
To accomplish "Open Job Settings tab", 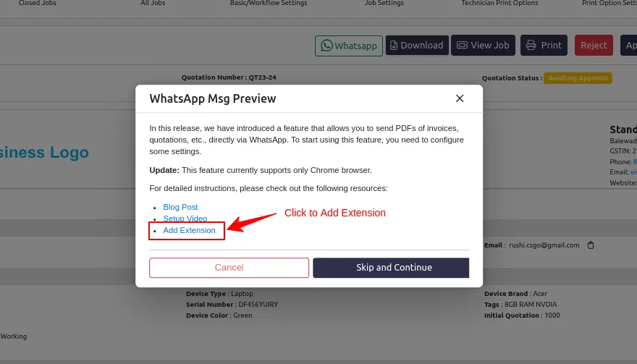I will pyautogui.click(x=384, y=3).
